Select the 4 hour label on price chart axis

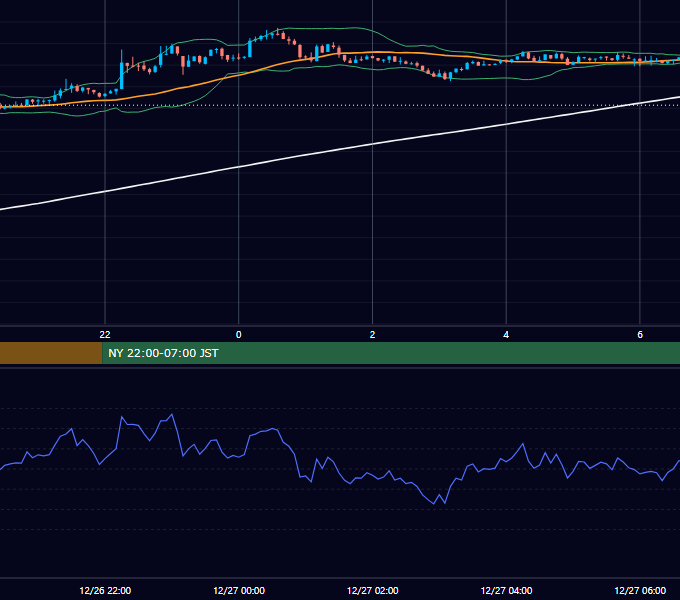(506, 334)
